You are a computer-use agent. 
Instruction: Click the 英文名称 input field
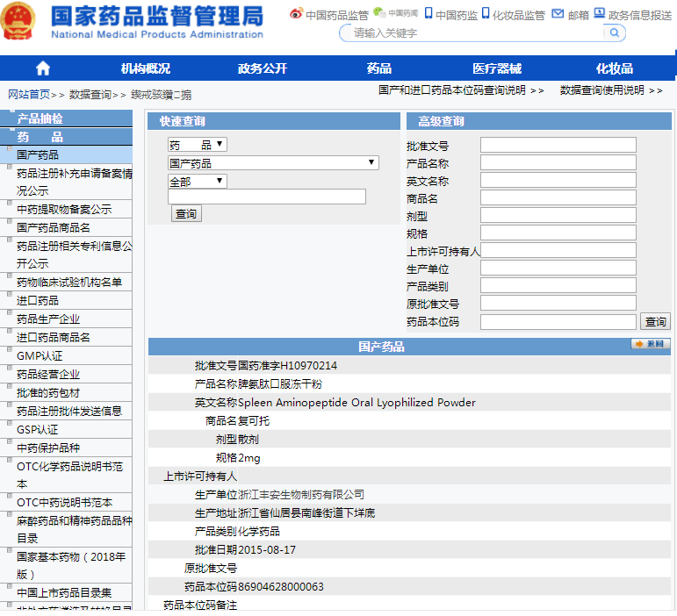tap(558, 180)
